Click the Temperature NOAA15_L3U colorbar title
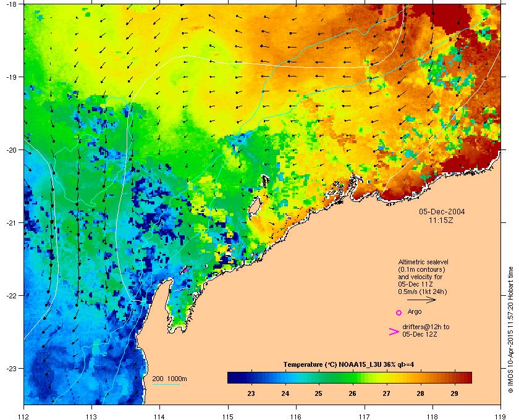Viewport: 519px width, 420px height. click(x=348, y=365)
